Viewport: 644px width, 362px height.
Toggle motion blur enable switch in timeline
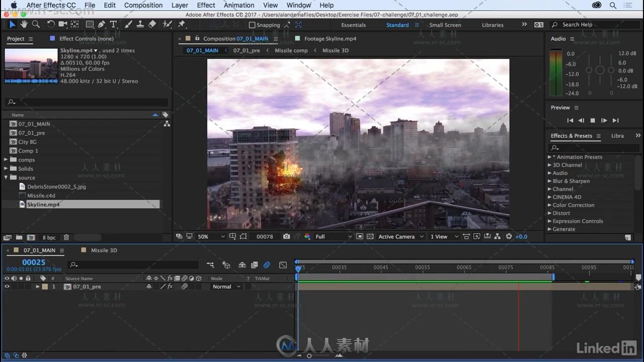coord(267,265)
